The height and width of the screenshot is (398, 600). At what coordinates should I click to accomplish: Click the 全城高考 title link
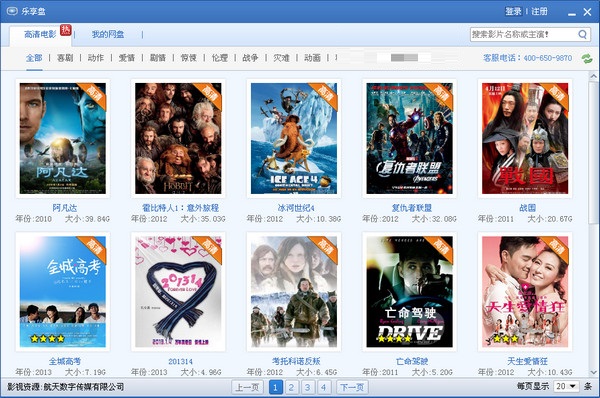(x=65, y=361)
